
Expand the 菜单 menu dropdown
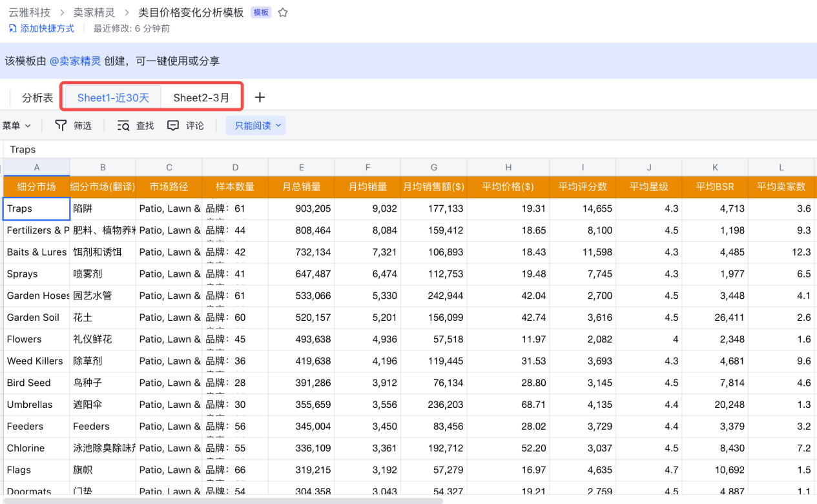[17, 126]
